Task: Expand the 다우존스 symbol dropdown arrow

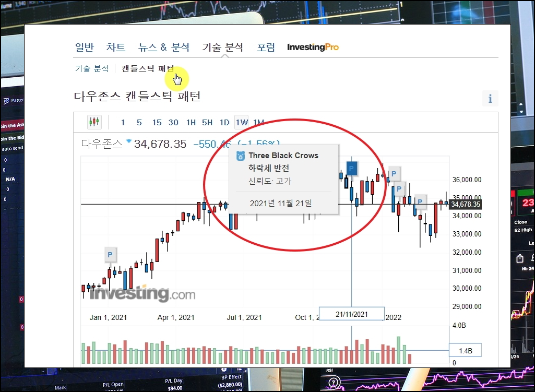Action: [x=128, y=141]
